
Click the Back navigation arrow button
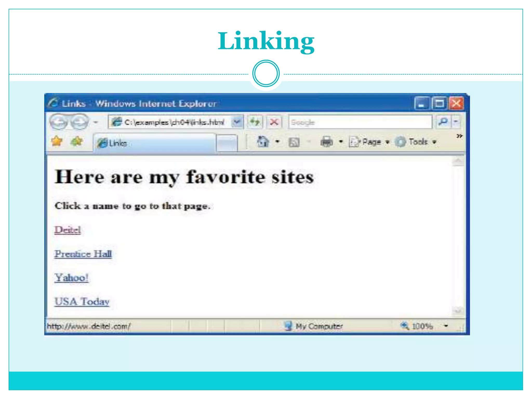59,122
